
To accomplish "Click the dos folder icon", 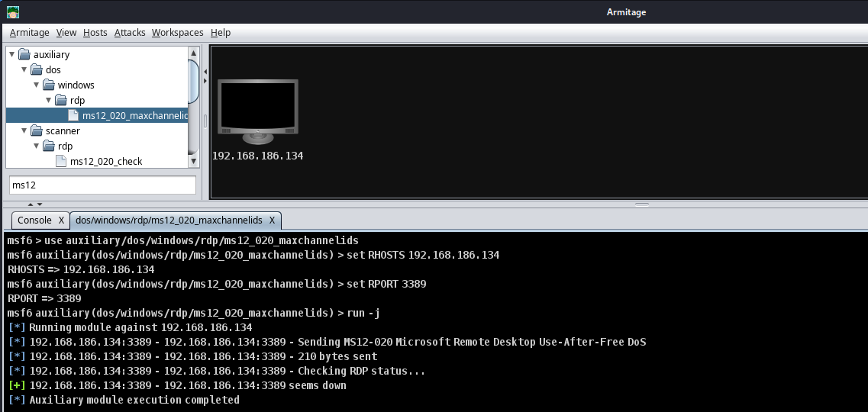I will pos(37,69).
